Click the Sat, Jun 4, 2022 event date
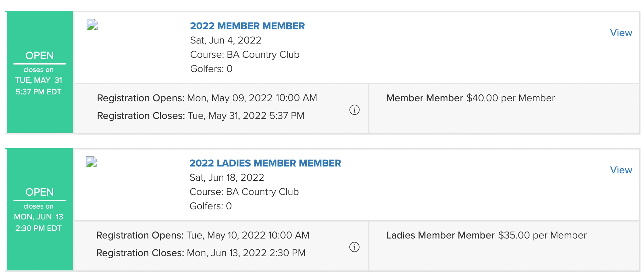The height and width of the screenshot is (280, 644). [x=226, y=40]
